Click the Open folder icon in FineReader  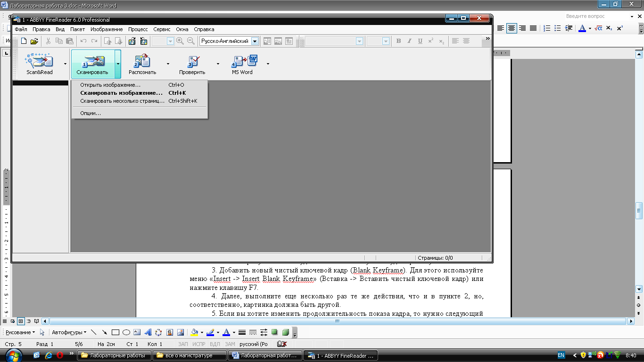[x=34, y=41]
